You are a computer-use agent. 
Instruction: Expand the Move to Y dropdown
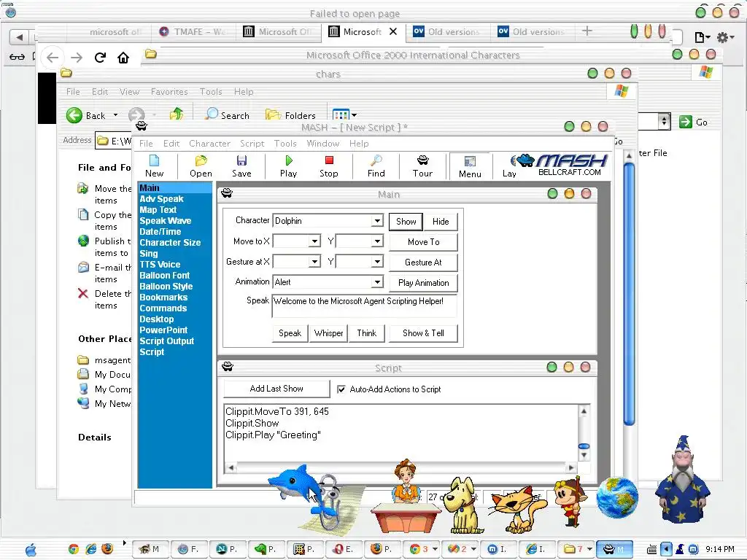[377, 241]
